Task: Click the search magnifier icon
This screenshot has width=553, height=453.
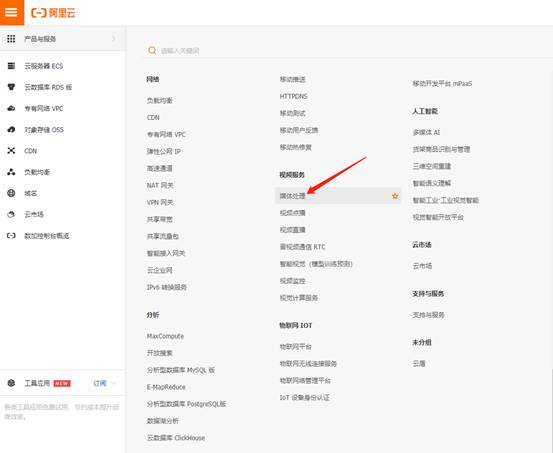Action: point(152,50)
